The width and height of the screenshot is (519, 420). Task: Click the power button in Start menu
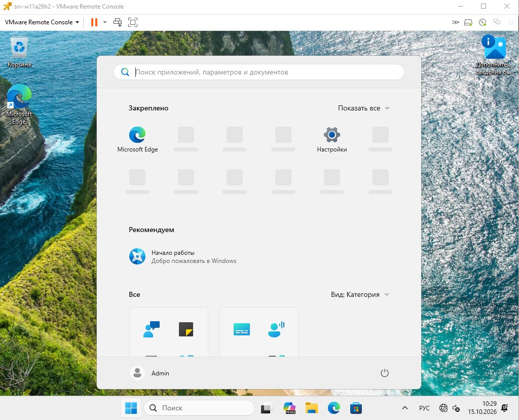pyautogui.click(x=384, y=373)
